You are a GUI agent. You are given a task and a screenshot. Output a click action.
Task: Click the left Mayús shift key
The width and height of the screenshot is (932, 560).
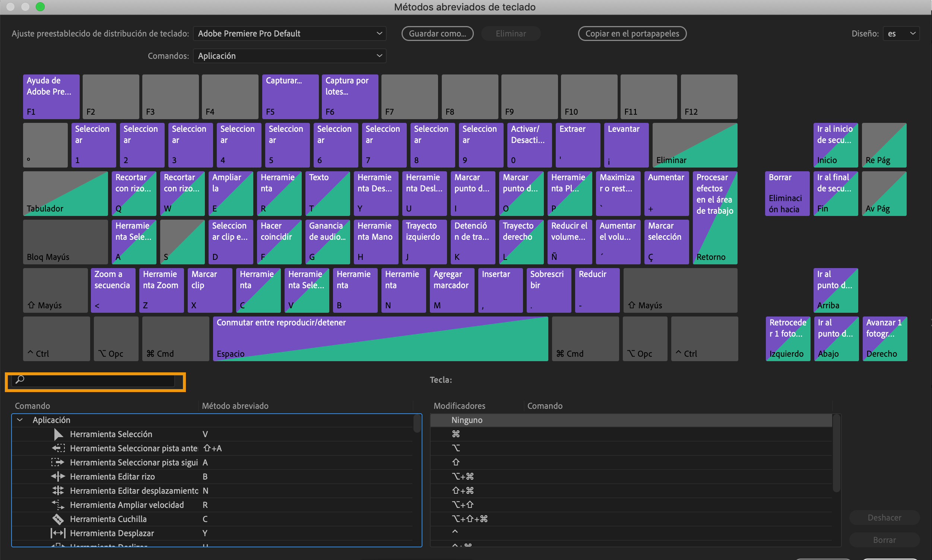tap(56, 290)
